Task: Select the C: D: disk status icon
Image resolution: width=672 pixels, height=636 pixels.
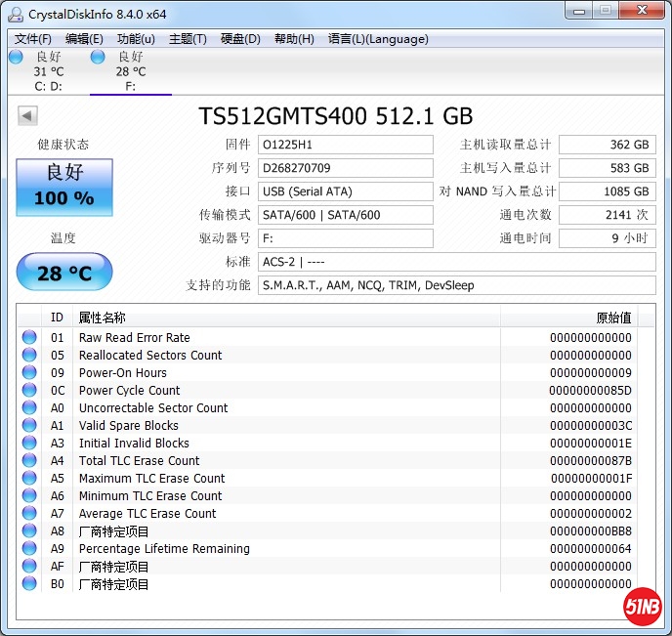Action: pyautogui.click(x=16, y=58)
